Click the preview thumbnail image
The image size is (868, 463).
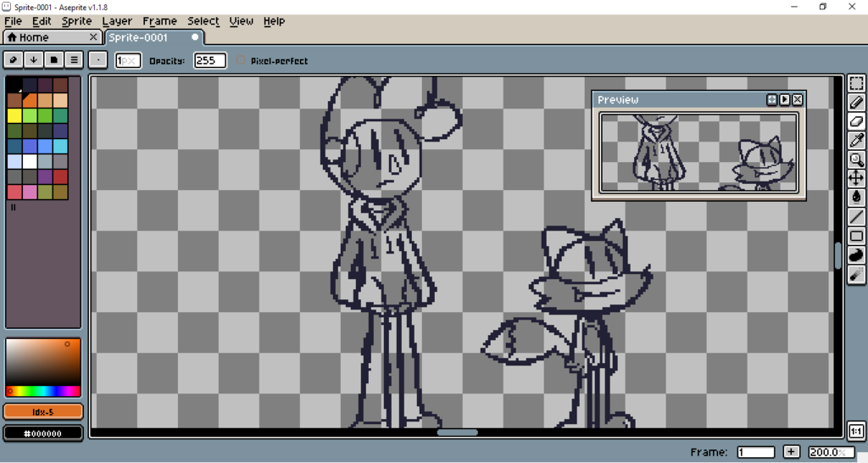pos(698,153)
